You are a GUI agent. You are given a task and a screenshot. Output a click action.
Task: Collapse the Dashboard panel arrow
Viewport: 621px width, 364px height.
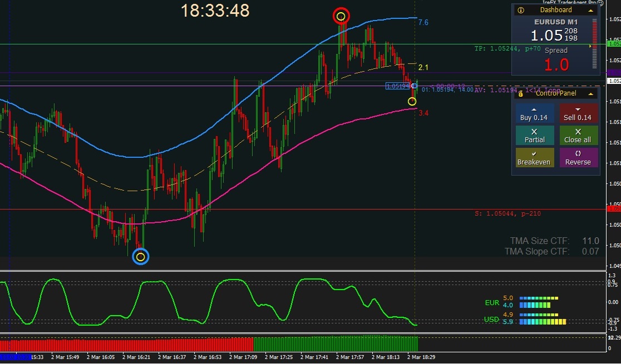(590, 11)
